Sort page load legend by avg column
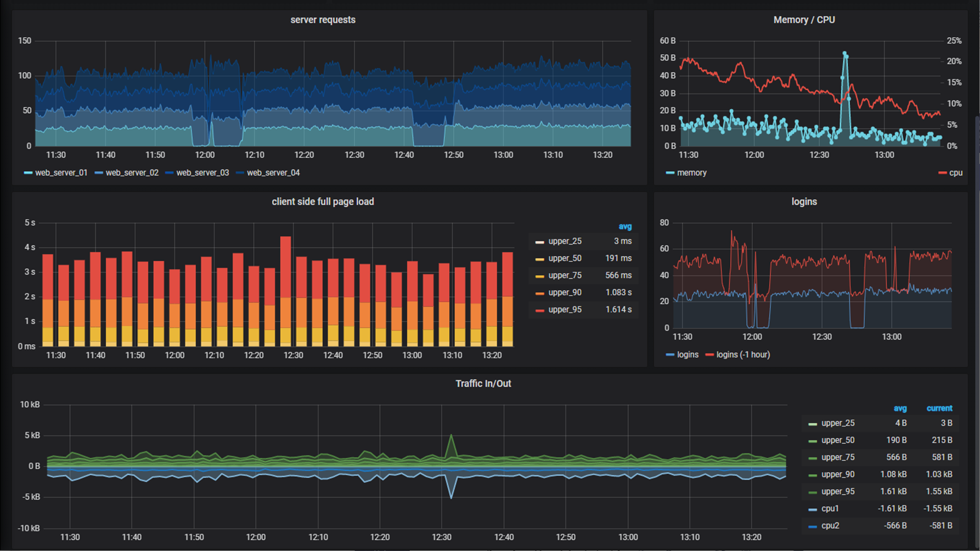Image resolution: width=980 pixels, height=551 pixels. [x=625, y=227]
